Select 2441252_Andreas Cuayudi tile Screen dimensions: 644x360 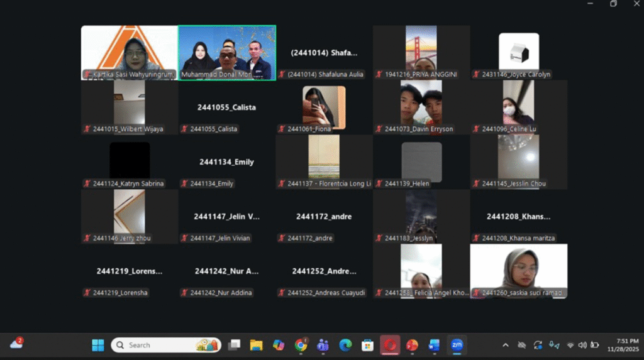tap(324, 271)
